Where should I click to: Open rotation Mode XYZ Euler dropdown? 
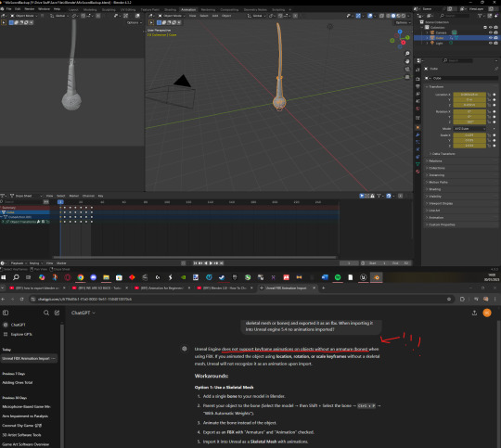tap(469, 128)
